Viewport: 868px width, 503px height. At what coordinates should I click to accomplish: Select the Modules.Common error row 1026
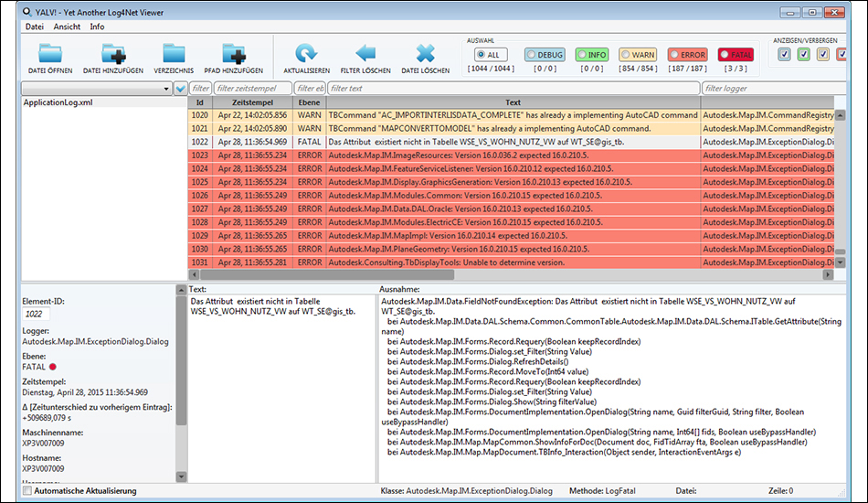coord(511,196)
